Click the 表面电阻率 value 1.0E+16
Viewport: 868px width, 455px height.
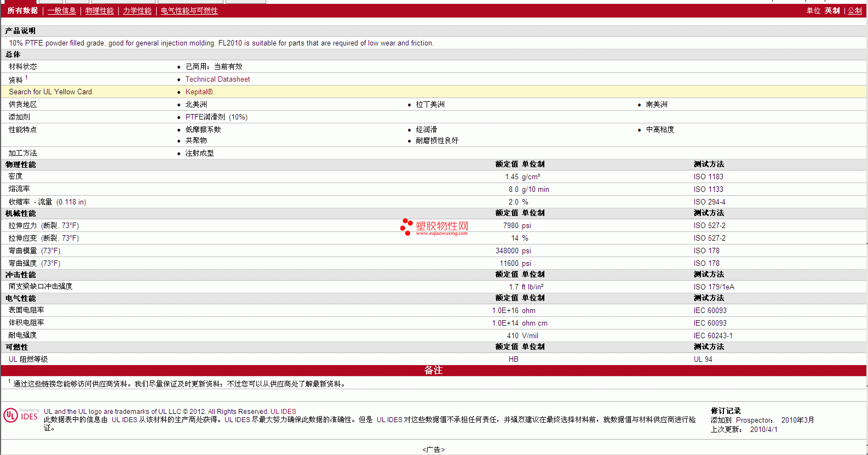pyautogui.click(x=505, y=310)
